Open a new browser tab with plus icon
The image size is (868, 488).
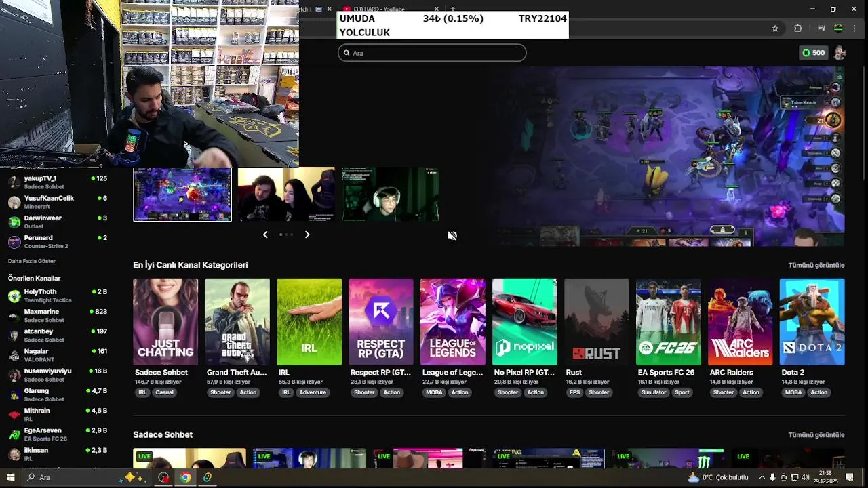pos(453,9)
